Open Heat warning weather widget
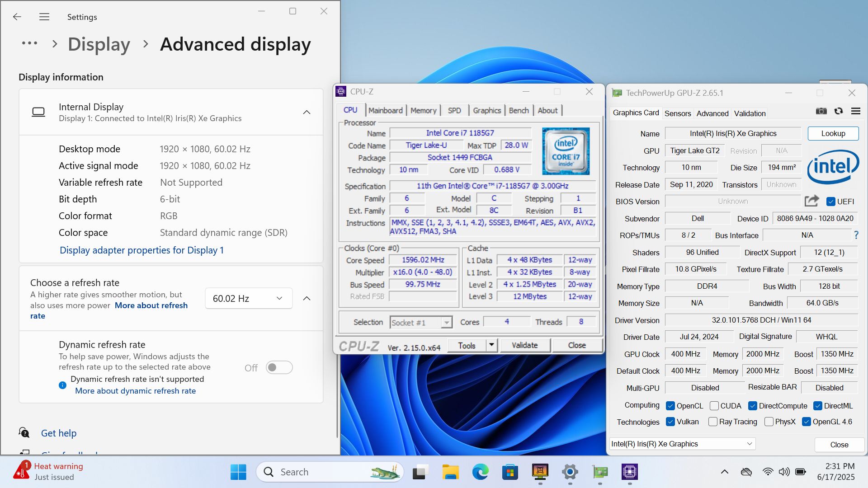Image resolution: width=868 pixels, height=488 pixels. click(49, 471)
